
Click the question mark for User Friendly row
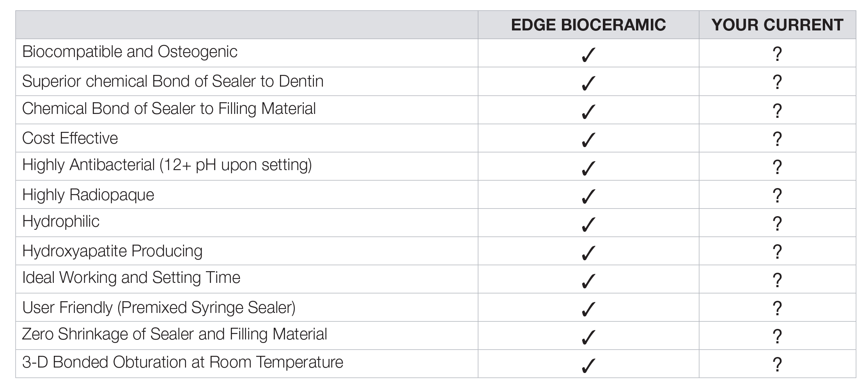point(777,308)
